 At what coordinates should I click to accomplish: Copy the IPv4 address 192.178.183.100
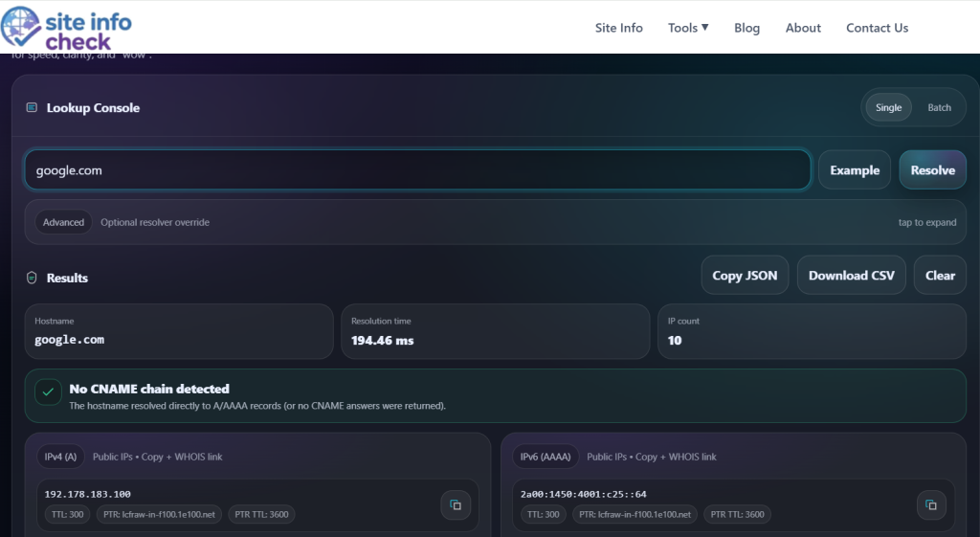(x=456, y=504)
